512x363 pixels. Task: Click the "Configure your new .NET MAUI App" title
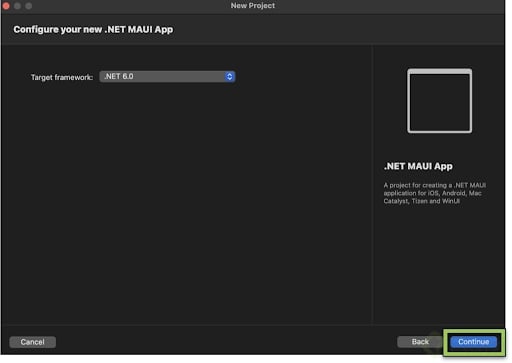point(93,29)
